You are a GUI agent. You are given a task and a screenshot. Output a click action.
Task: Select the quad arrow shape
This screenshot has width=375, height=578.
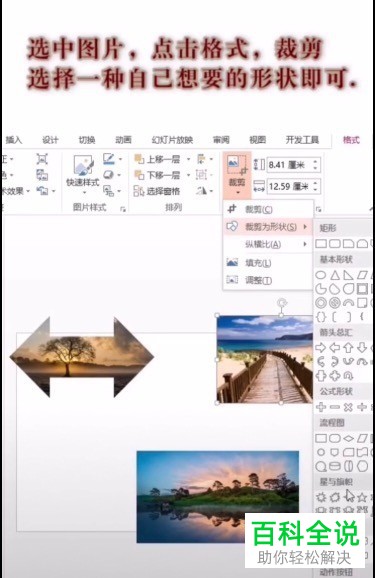[335, 376]
